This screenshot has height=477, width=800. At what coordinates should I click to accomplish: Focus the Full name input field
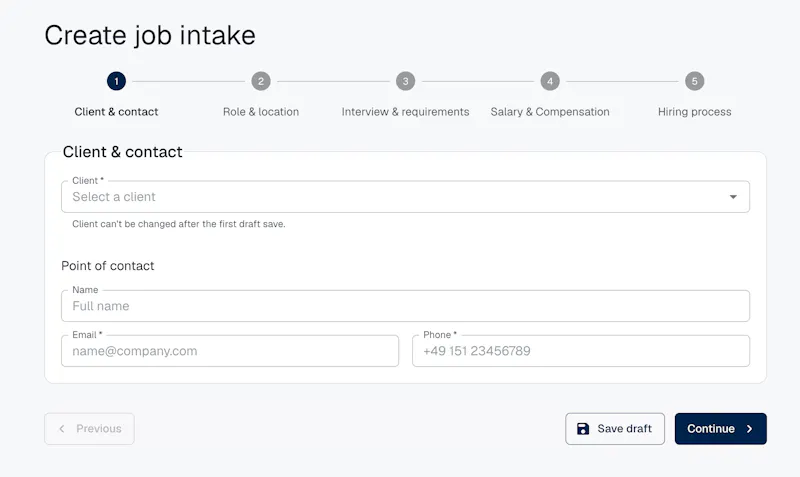pos(406,306)
